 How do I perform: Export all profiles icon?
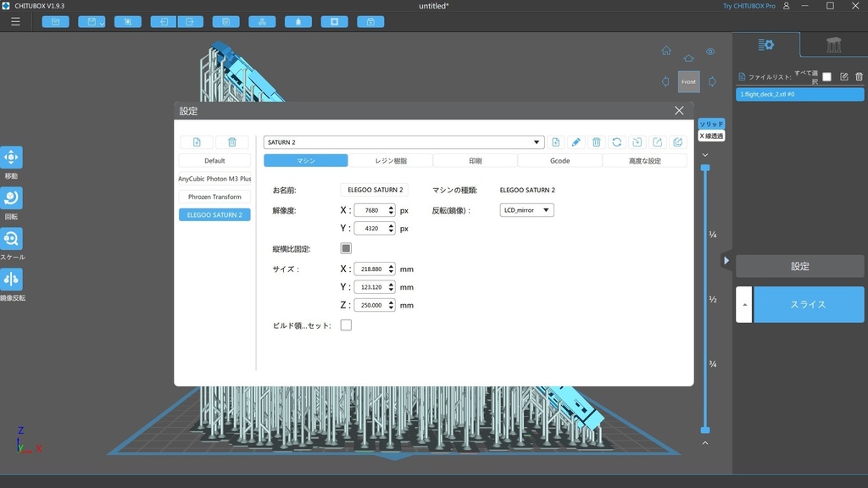677,142
